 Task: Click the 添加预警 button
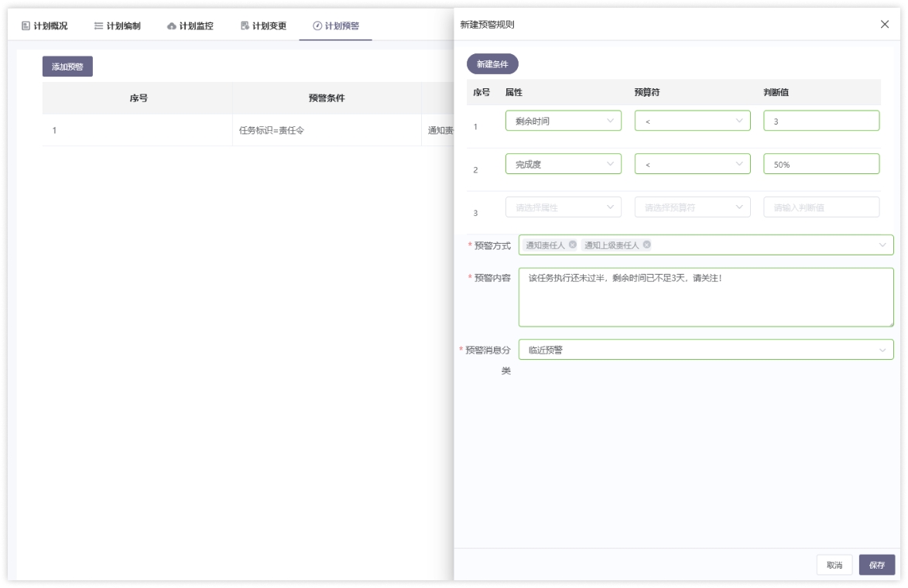(67, 67)
